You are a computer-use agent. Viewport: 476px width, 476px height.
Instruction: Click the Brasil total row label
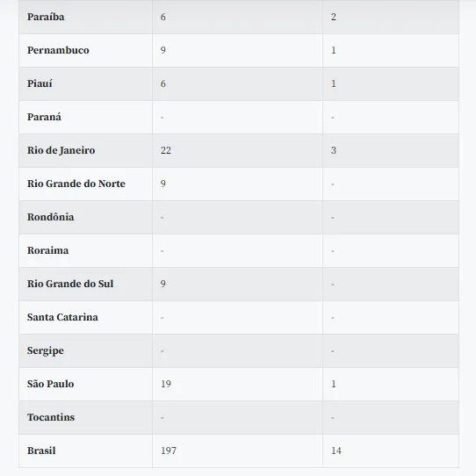[41, 451]
